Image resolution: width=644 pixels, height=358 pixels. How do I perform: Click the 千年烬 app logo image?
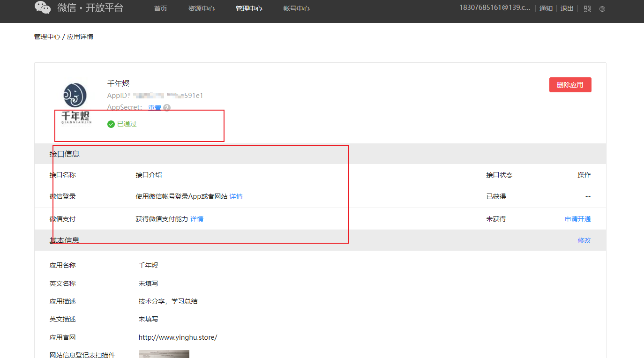(75, 103)
